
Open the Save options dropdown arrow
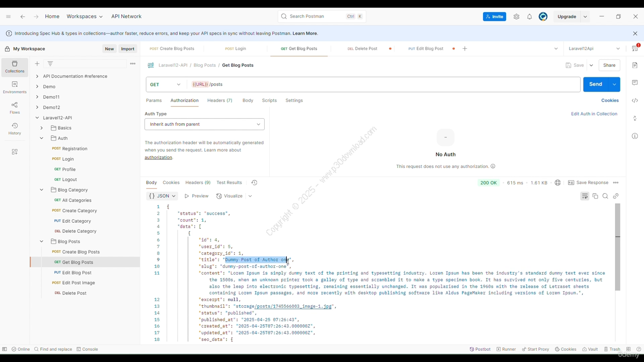tap(591, 65)
